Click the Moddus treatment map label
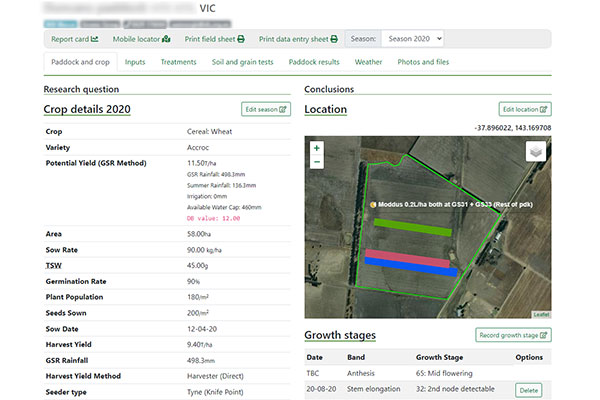 click(455, 204)
